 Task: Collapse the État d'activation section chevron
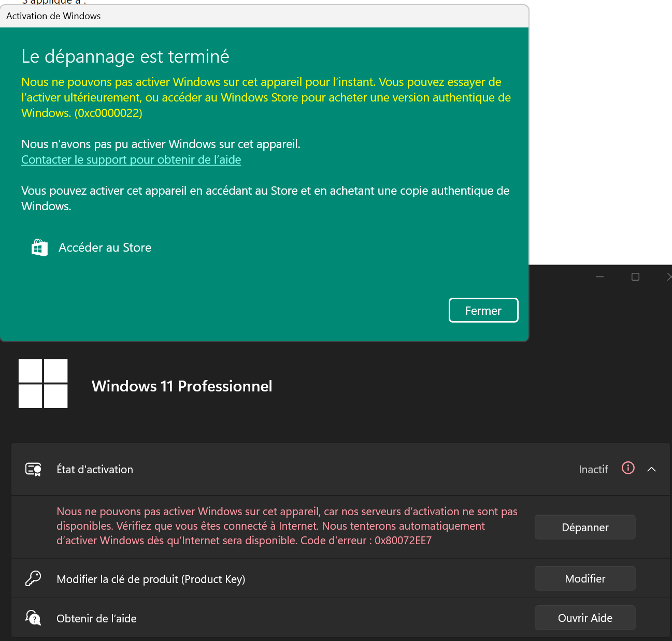coord(652,469)
